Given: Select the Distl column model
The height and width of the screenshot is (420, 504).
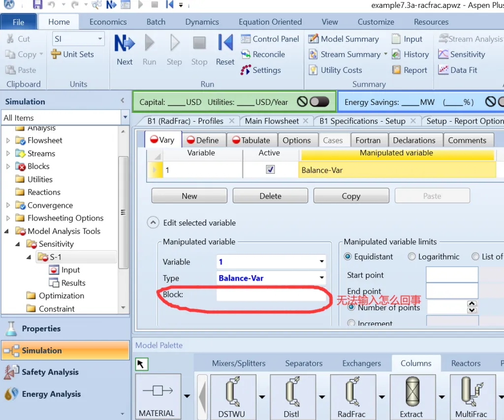Looking at the screenshot, I should [x=292, y=396].
